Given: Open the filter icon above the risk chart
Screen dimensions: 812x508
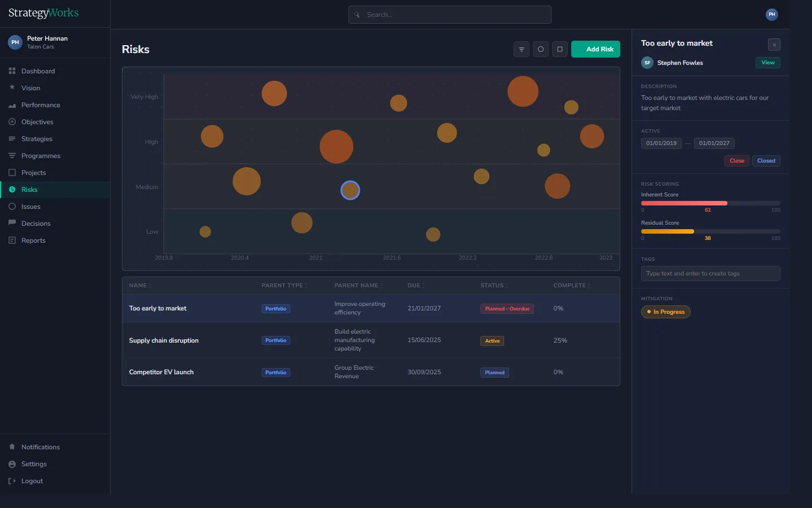Looking at the screenshot, I should tap(521, 49).
